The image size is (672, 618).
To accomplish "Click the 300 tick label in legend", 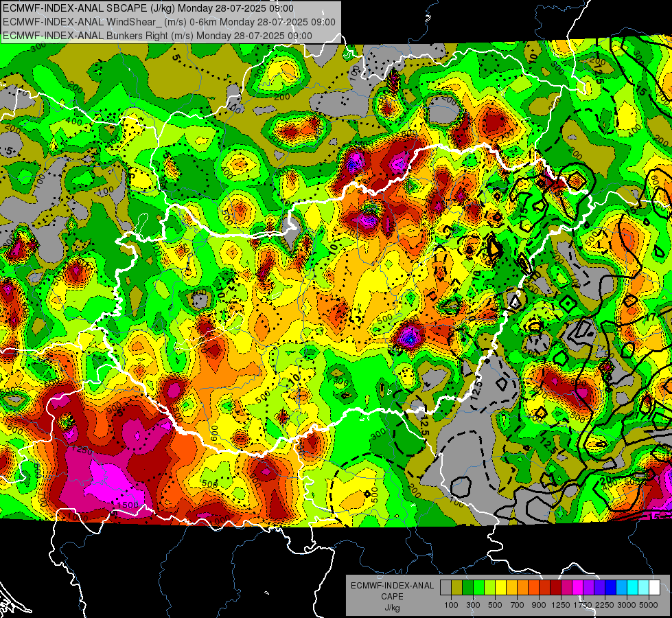I will [473, 605].
